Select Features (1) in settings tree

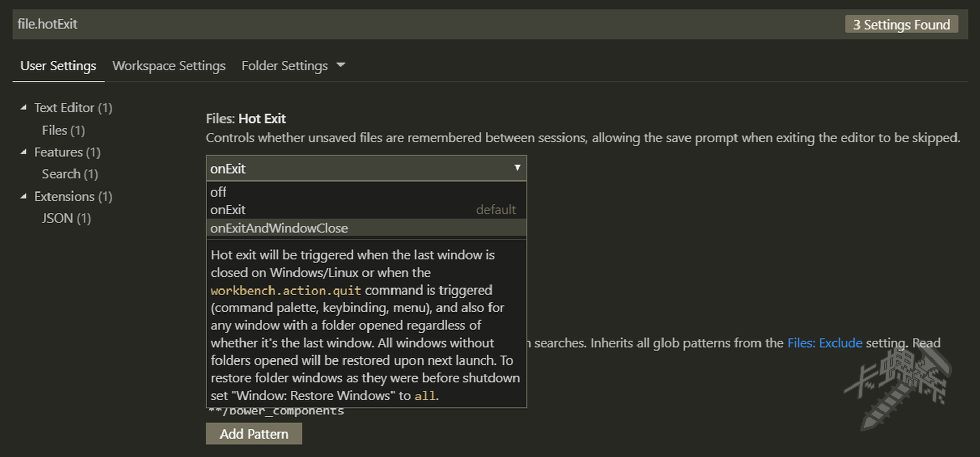67,152
